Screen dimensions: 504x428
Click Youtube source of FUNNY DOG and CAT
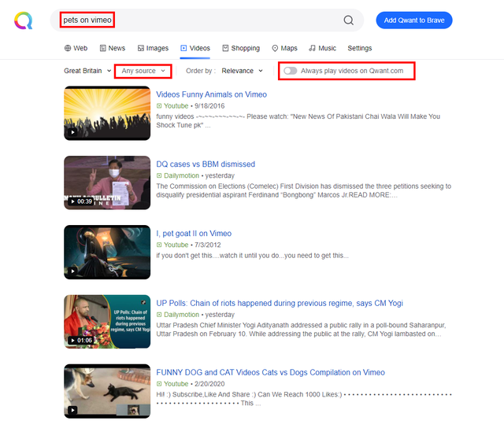point(176,384)
